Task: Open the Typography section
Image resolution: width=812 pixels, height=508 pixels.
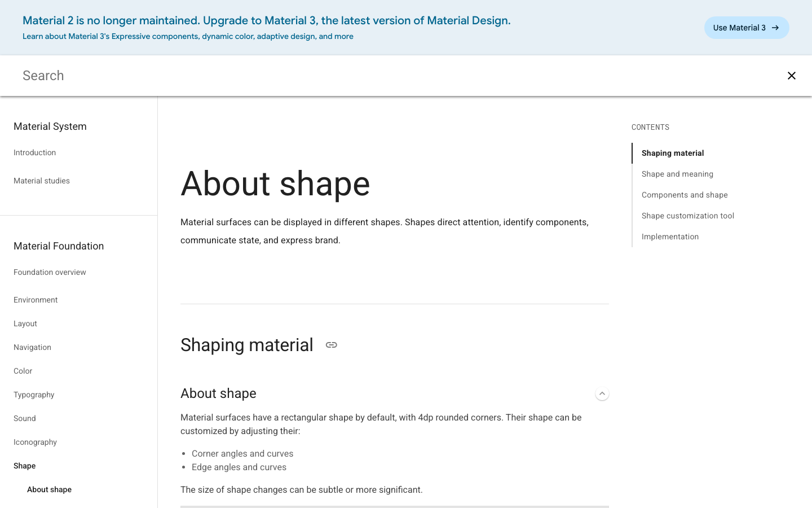Action: [34, 395]
